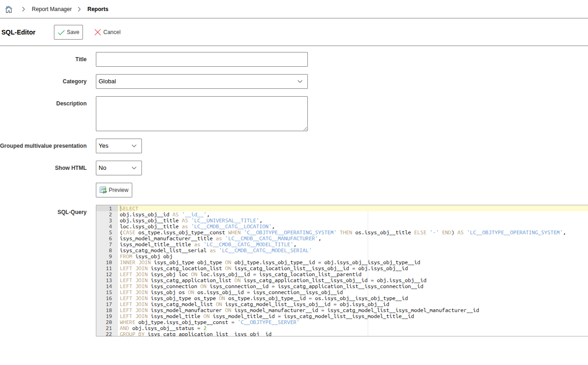The image size is (588, 365).
Task: Focus the Title input field
Action: click(202, 59)
